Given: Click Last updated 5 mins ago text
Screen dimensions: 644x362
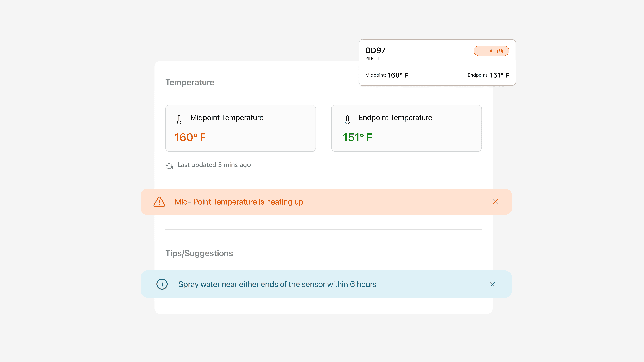Looking at the screenshot, I should [214, 165].
